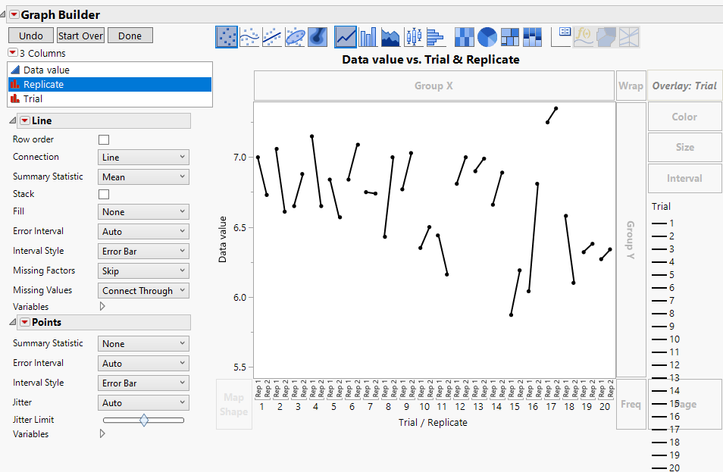Viewport: 723px width, 472px height.
Task: Select the Area chart element icon
Action: 390,37
